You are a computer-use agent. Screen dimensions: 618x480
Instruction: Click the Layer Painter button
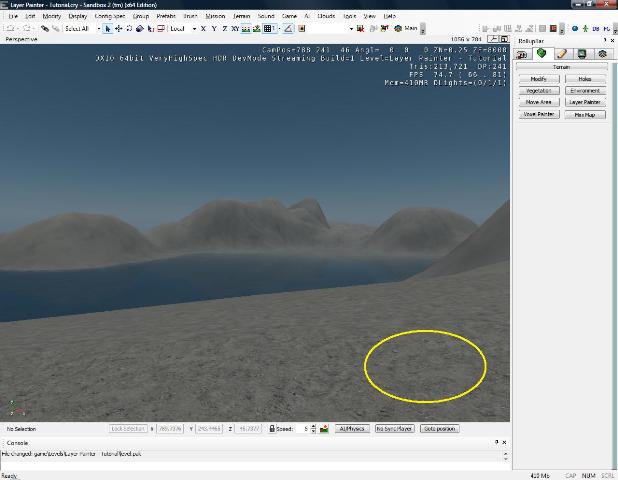click(x=584, y=102)
